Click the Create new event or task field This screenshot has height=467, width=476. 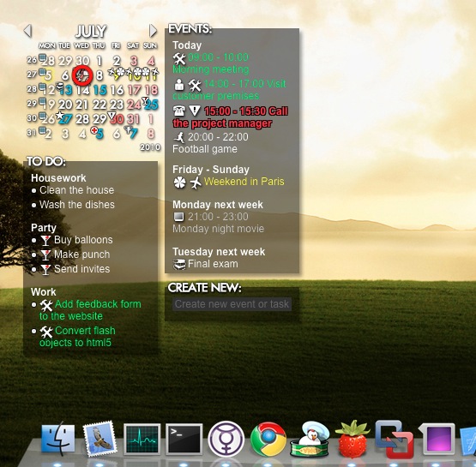(232, 304)
